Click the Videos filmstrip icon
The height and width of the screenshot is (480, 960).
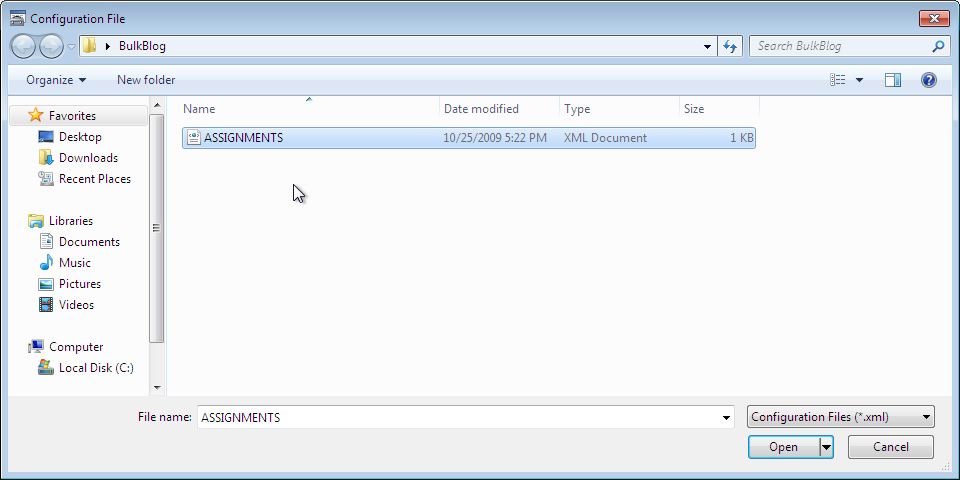click(46, 304)
